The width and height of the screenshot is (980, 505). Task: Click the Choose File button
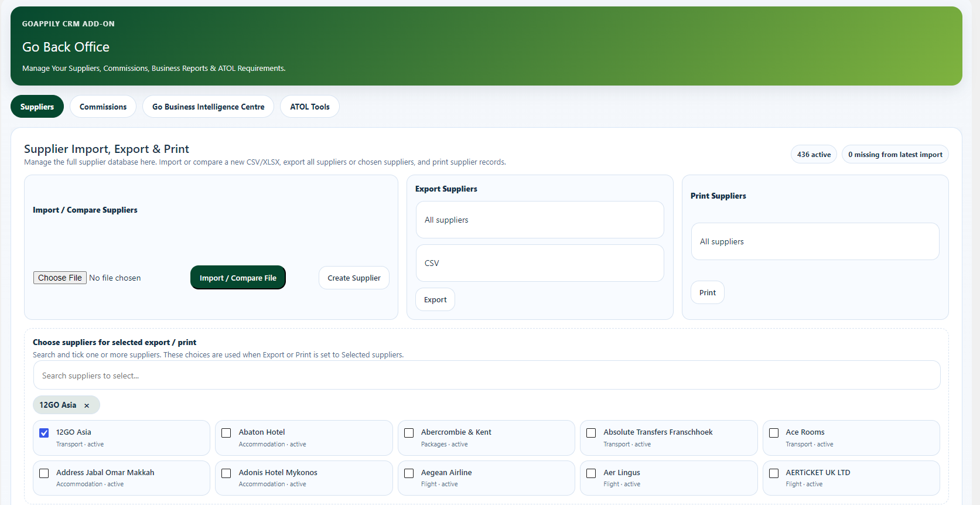pyautogui.click(x=60, y=278)
